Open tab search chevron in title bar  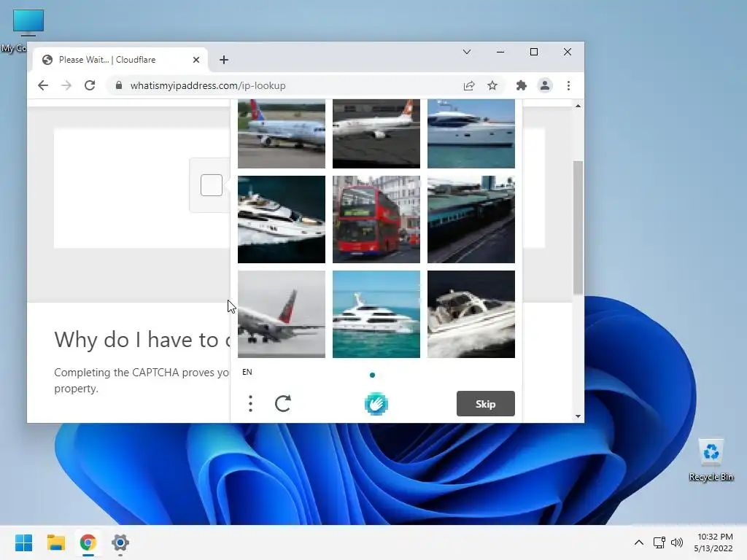(467, 52)
